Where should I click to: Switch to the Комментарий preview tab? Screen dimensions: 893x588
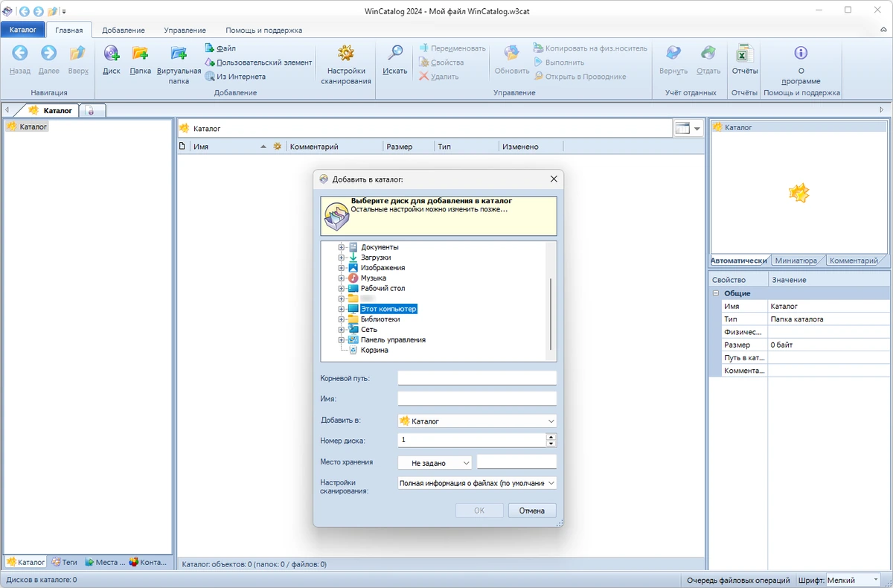click(x=854, y=261)
